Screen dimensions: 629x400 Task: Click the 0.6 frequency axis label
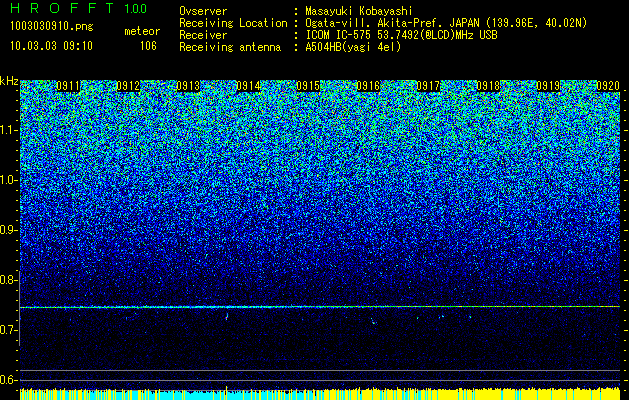pyautogui.click(x=9, y=380)
